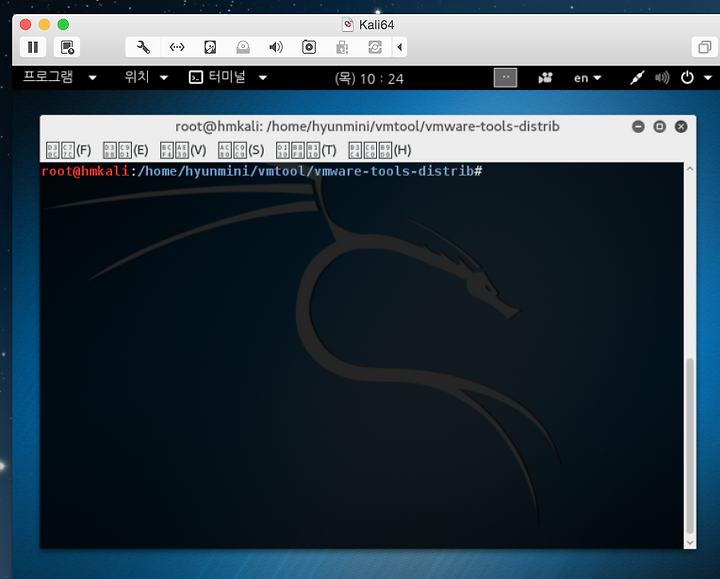Viewport: 720px width, 579px height.
Task: Open the 터미널 app menu in top bar
Action: 228,78
